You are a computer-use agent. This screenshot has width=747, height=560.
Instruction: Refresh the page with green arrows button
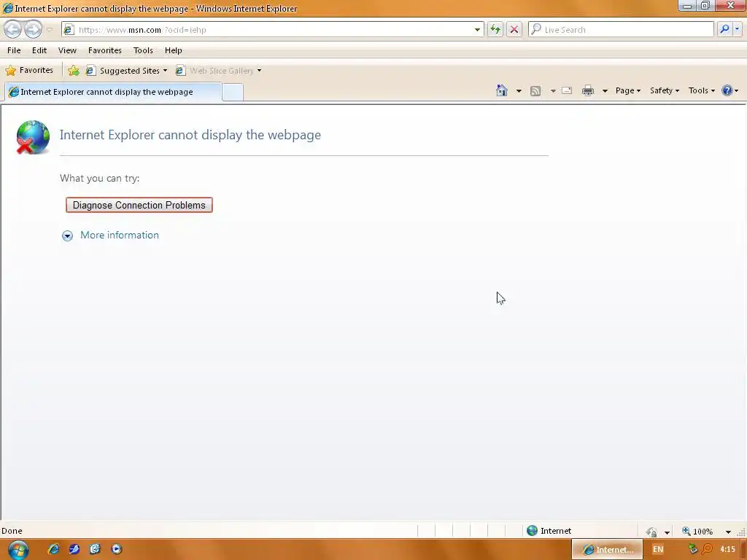pyautogui.click(x=495, y=29)
